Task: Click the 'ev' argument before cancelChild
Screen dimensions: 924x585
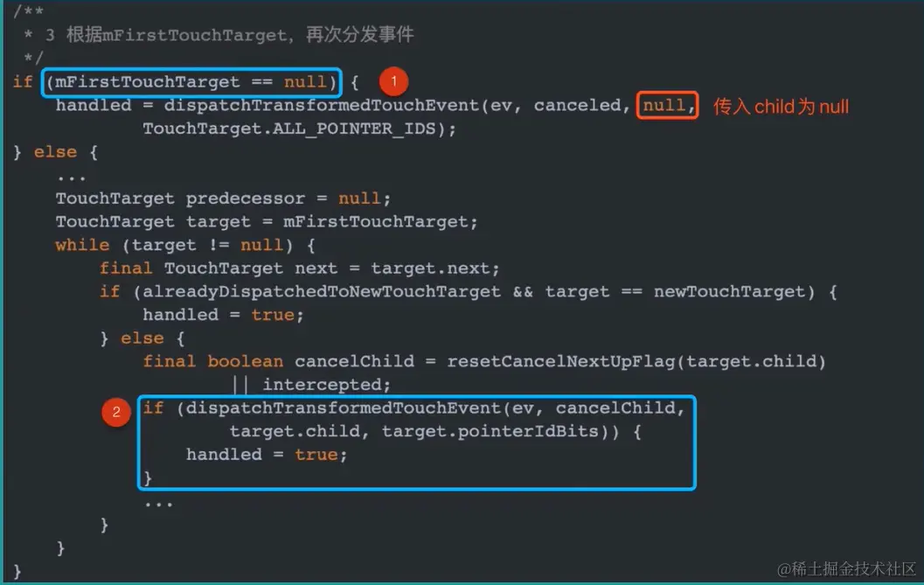Action: coord(522,408)
